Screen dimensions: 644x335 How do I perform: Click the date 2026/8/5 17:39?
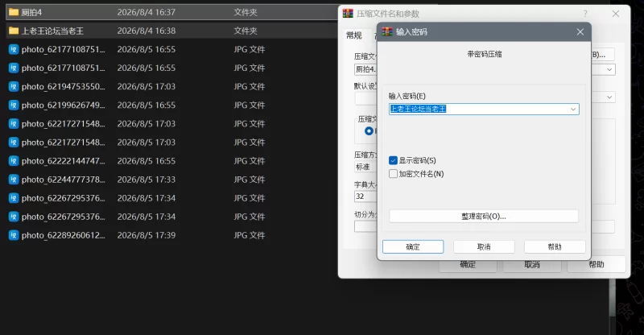tap(147, 235)
